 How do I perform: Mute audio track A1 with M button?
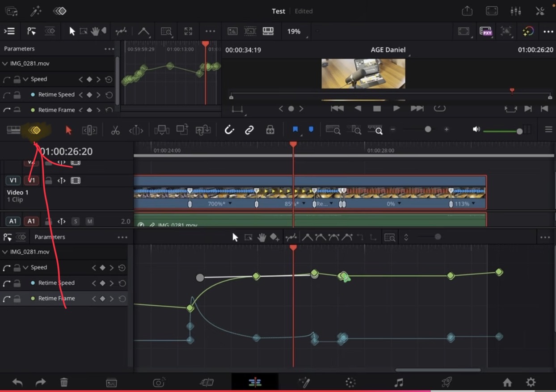(90, 221)
